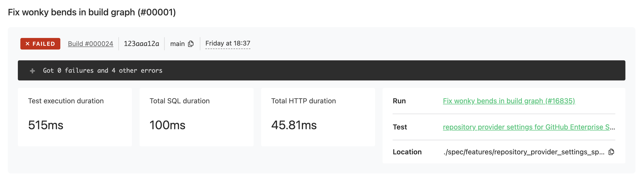Click the 100ms SQL duration value
The image size is (644, 181).
pos(167,125)
